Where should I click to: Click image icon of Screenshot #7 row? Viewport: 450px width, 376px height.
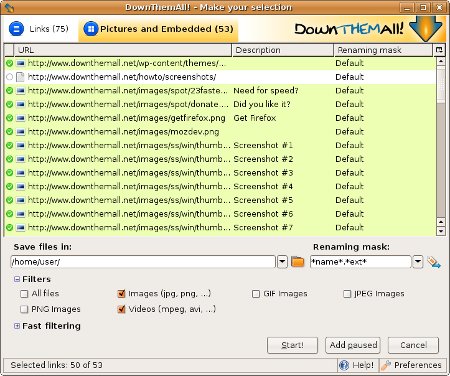tap(21, 227)
